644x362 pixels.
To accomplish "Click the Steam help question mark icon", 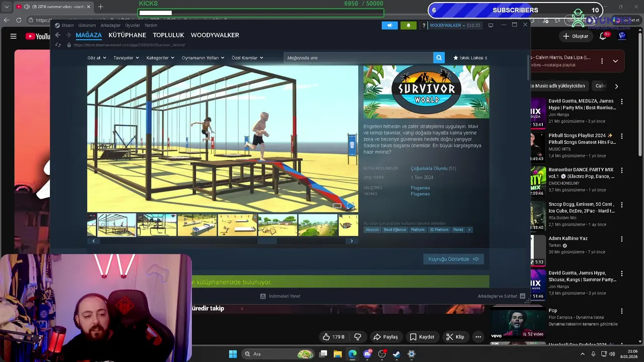I will pos(424,25).
